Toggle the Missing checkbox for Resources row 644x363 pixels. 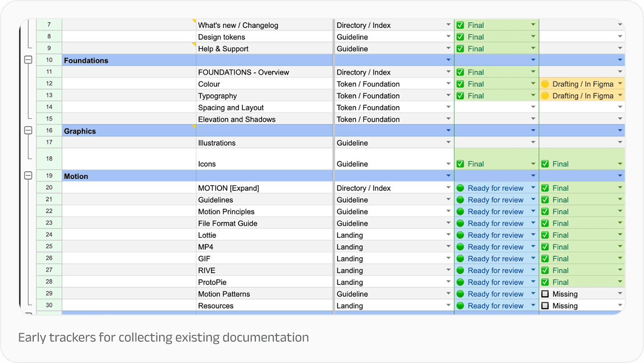coord(545,305)
